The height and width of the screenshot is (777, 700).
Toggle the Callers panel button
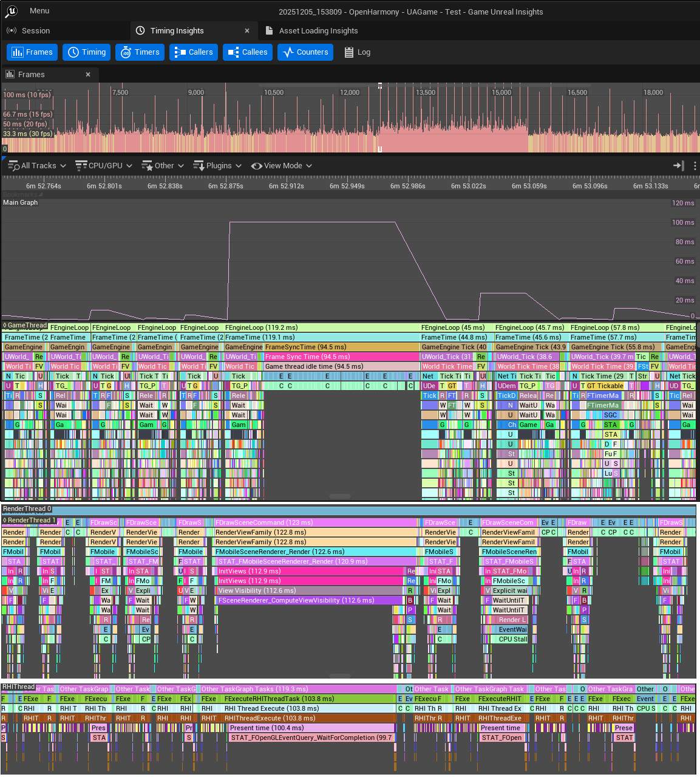point(194,52)
